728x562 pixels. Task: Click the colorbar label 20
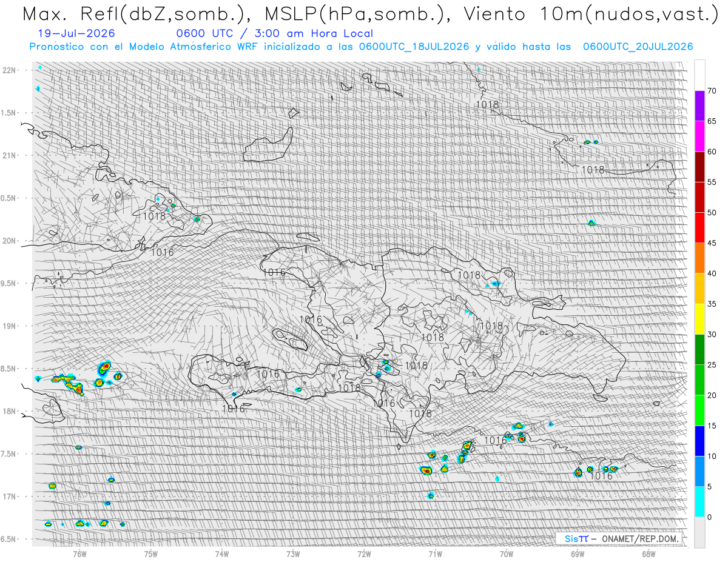pyautogui.click(x=712, y=395)
